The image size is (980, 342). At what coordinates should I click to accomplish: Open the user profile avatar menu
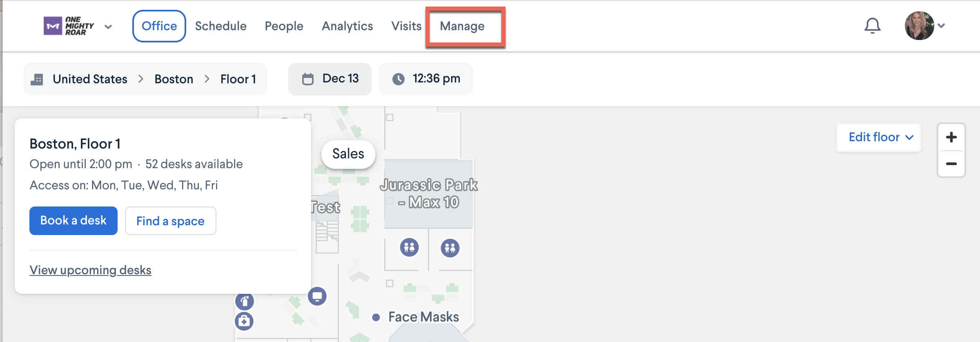[x=920, y=26]
